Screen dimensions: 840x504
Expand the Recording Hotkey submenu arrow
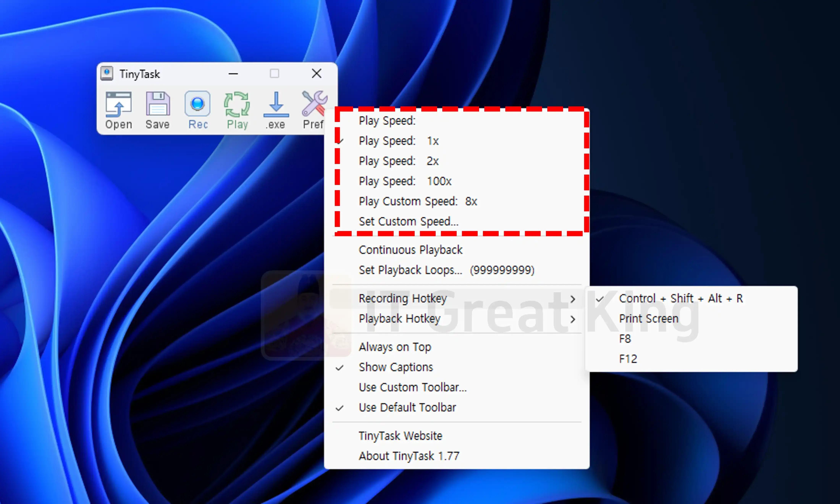click(x=573, y=299)
